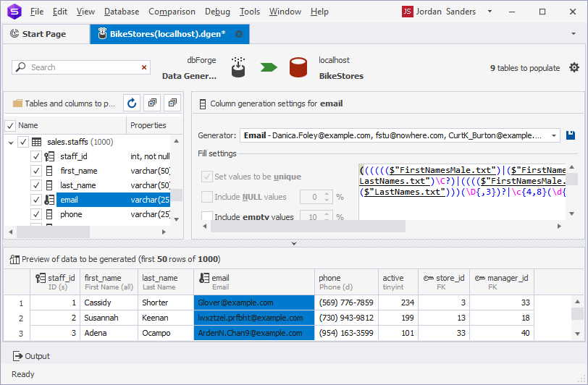This screenshot has height=385, width=588.
Task: Click the phone column icon in tree
Action: [49, 214]
